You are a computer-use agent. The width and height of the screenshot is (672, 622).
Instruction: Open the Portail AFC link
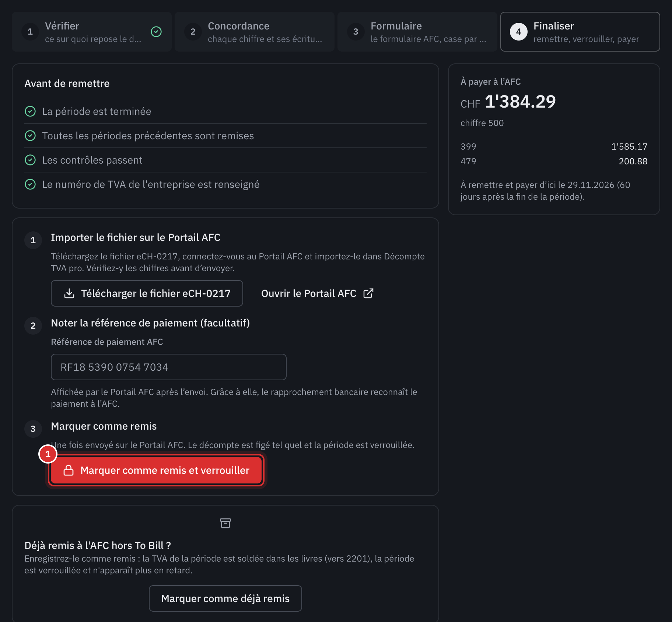pos(317,293)
